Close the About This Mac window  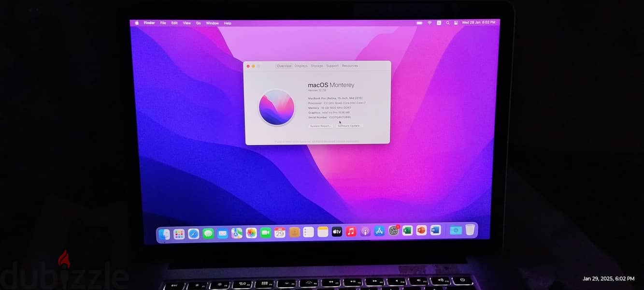point(248,66)
